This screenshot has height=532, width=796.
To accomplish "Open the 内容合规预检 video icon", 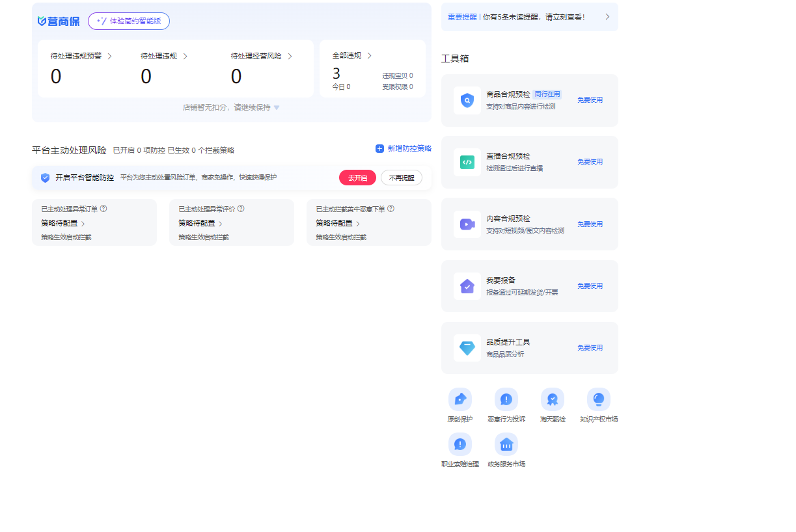I will [467, 224].
